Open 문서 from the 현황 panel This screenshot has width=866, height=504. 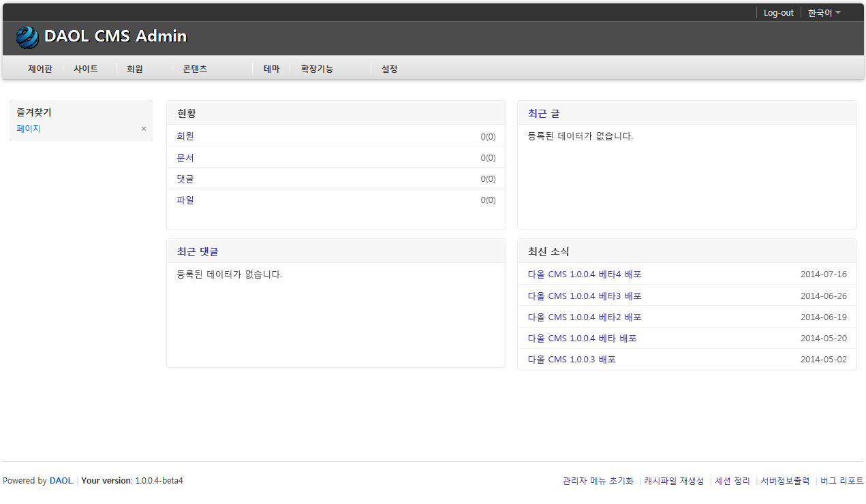click(x=185, y=157)
